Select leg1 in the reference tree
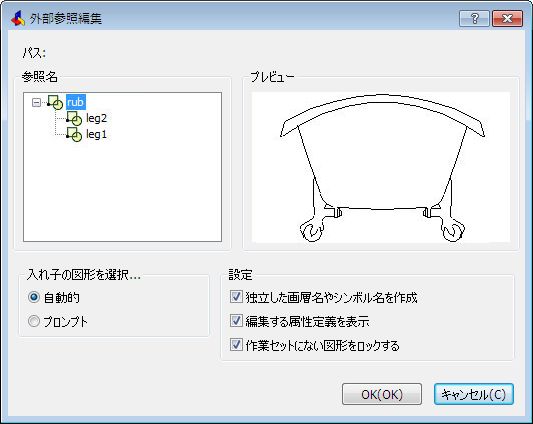This screenshot has width=533, height=424. [x=97, y=134]
